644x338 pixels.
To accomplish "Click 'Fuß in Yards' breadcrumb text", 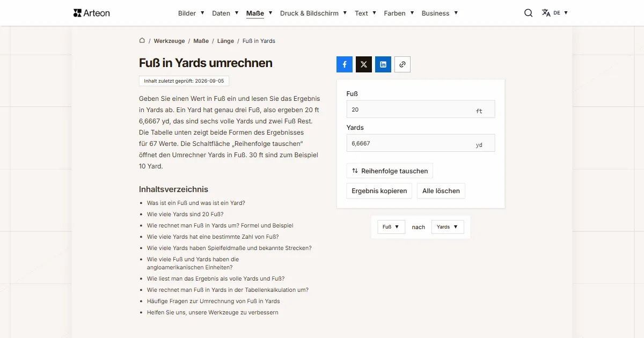I will 259,41.
